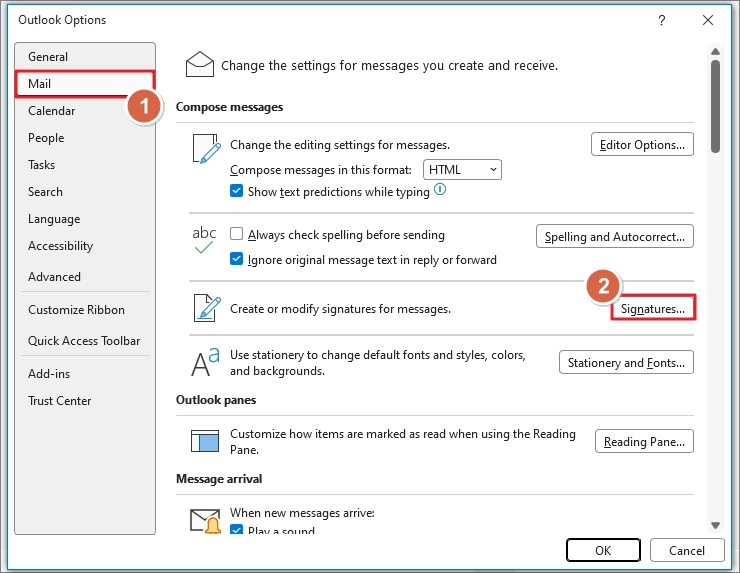Open the Trust Center category
The width and height of the screenshot is (740, 573).
coord(85,400)
